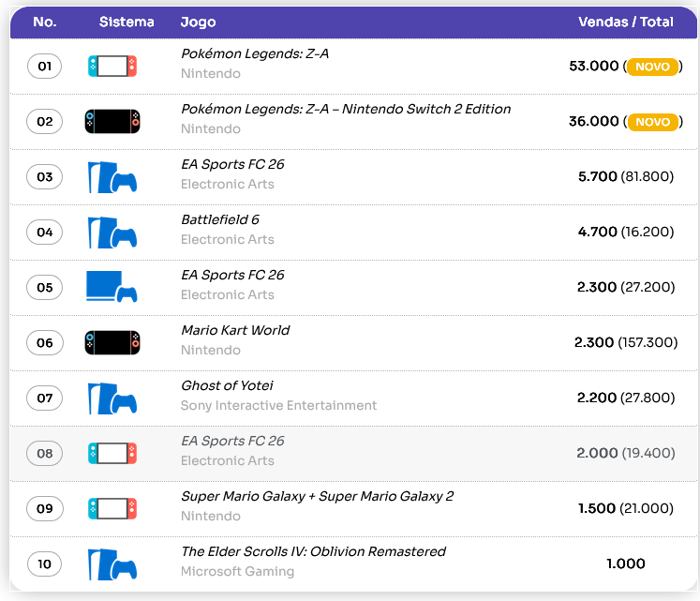Select 'The Elder Scrolls IV: Oblivion Remastered'
The width and height of the screenshot is (700, 601).
[313, 552]
